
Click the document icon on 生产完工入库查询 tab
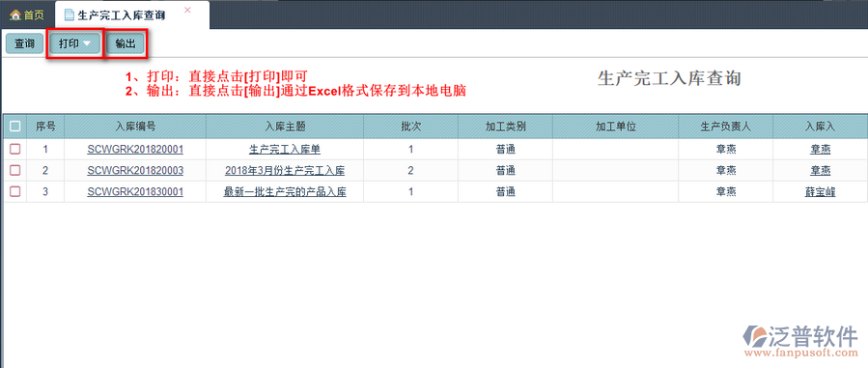coord(70,14)
